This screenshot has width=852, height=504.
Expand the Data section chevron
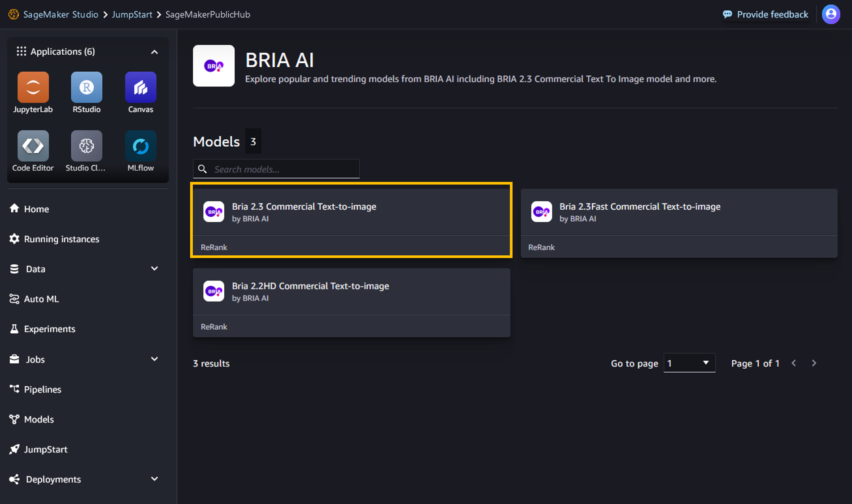154,268
